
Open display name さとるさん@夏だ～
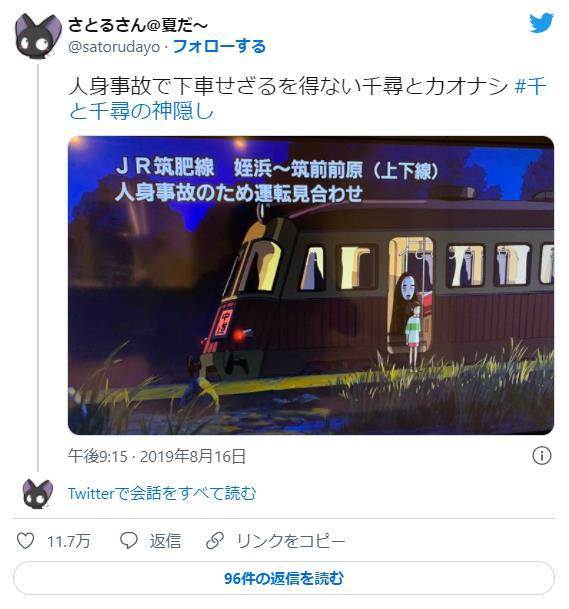click(138, 25)
